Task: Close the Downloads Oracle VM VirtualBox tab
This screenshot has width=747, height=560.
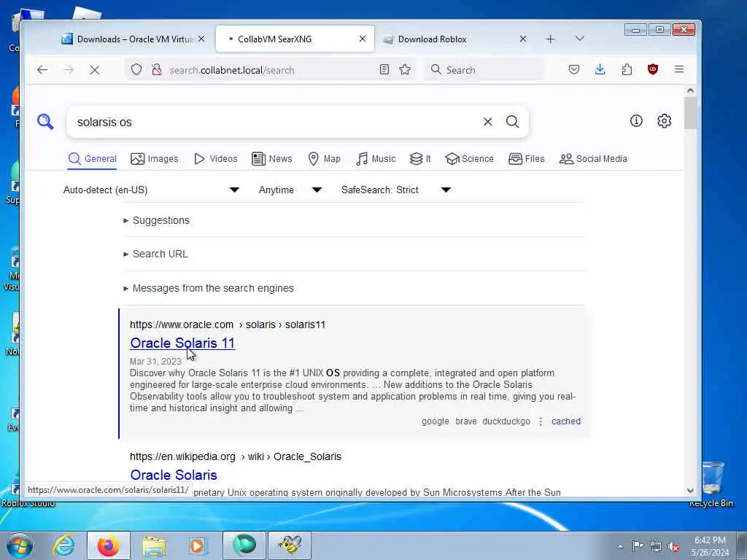Action: [201, 39]
